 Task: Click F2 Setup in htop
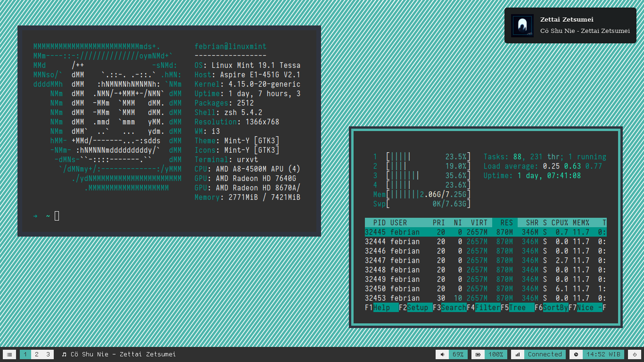pos(416,307)
